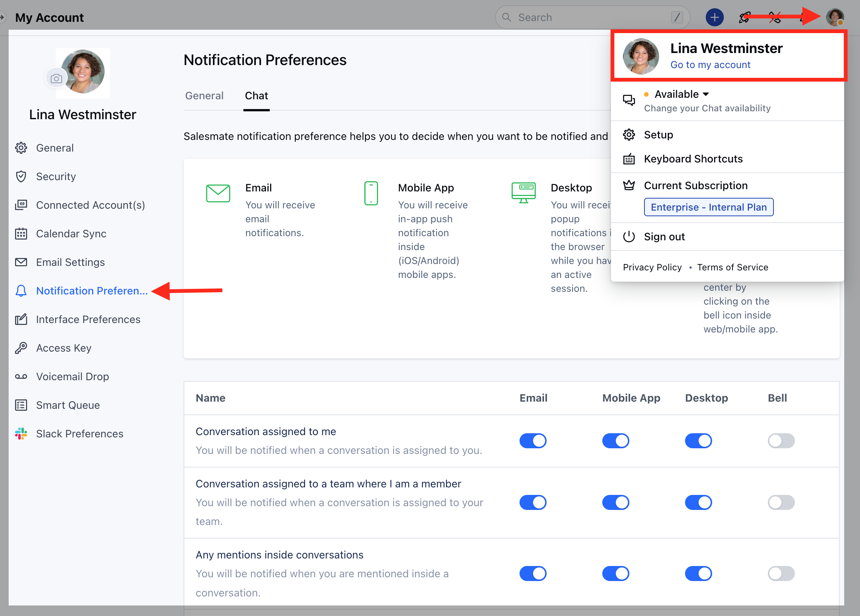Toggle Mobile App for Conversation assigned to me
This screenshot has width=860, height=616.
616,441
